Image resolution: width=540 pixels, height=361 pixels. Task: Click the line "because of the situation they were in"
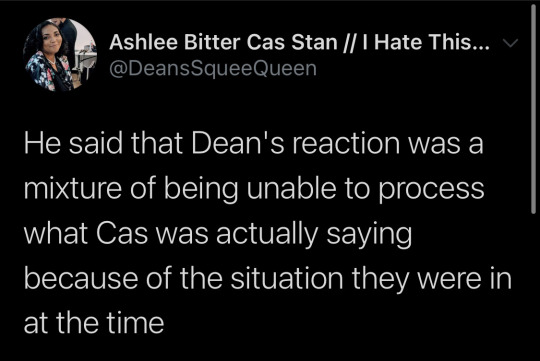pyautogui.click(x=268, y=278)
